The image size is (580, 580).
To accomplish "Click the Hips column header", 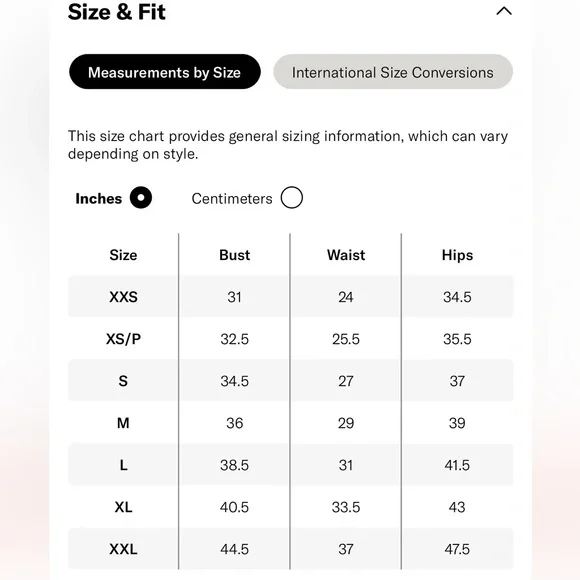I will coord(457,255).
